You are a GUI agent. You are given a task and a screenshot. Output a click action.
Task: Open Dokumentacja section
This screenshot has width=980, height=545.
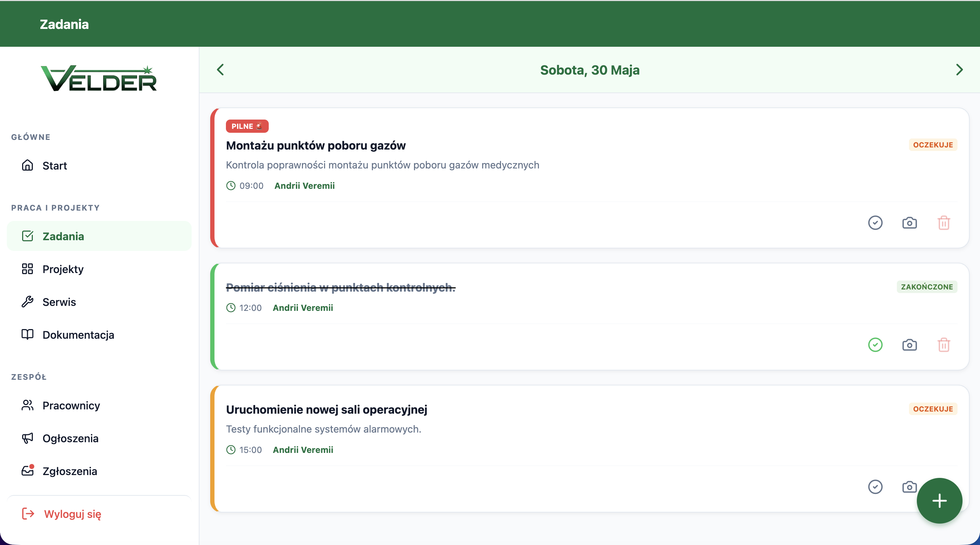point(99,335)
